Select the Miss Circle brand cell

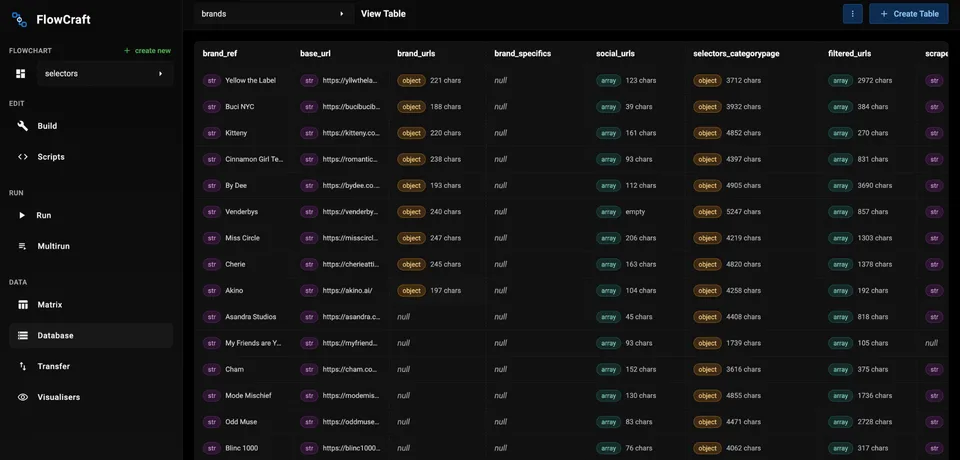(x=242, y=238)
